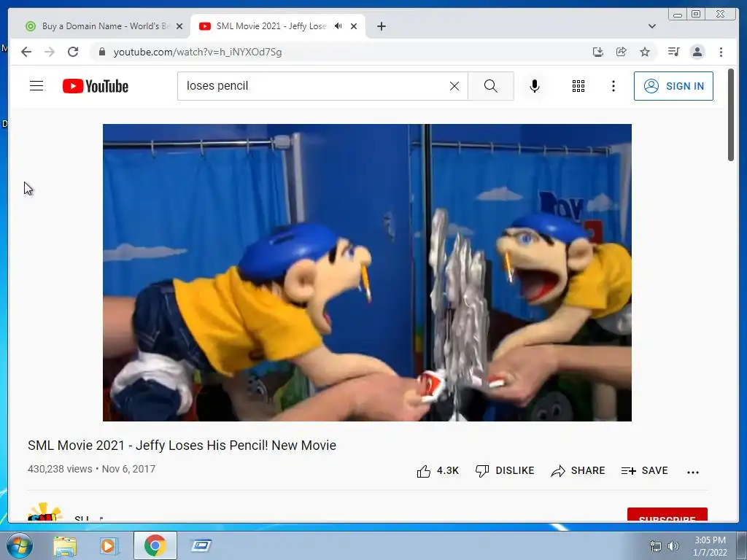Mute tab via speaker icon
The width and height of the screenshot is (747, 560).
338,26
